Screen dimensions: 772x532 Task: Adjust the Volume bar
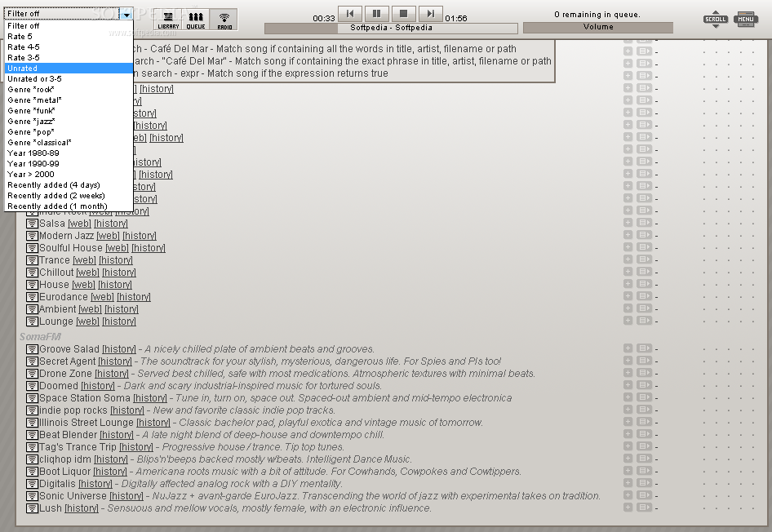[597, 28]
